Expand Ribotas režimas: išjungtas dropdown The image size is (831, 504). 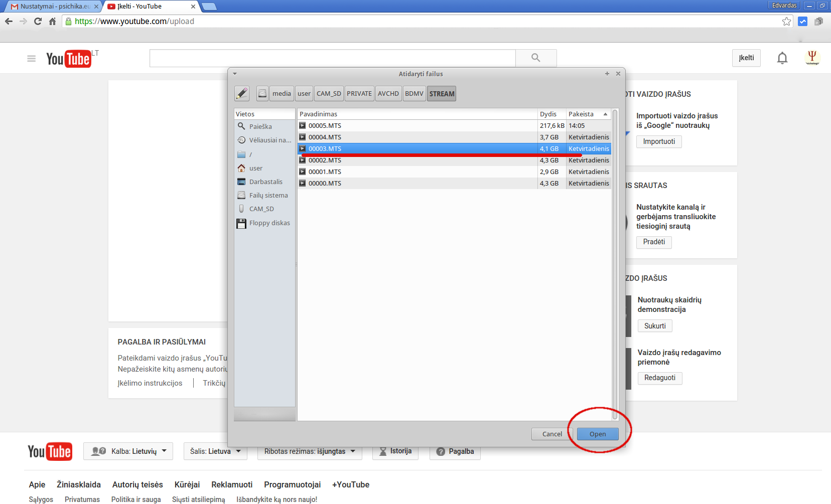coord(310,451)
